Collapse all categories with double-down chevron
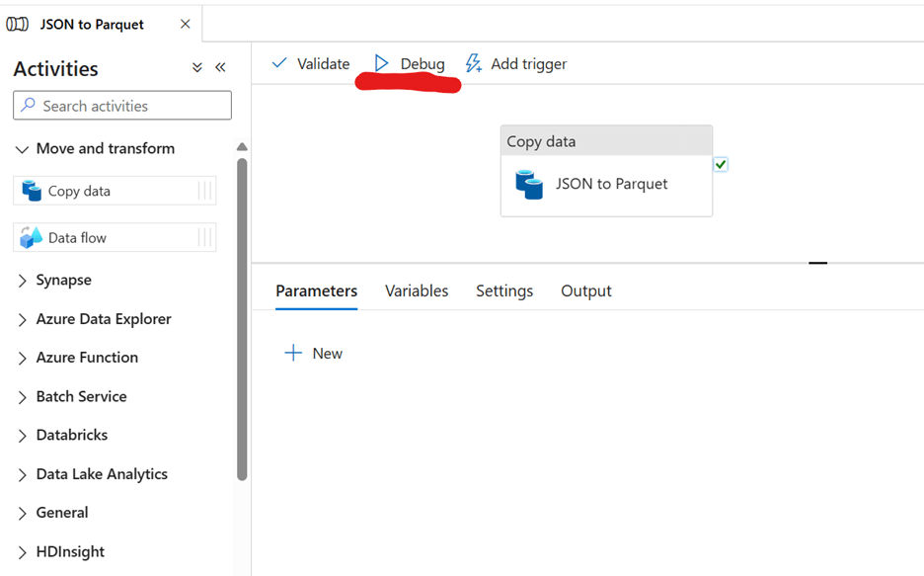The width and height of the screenshot is (924, 576). point(196,68)
